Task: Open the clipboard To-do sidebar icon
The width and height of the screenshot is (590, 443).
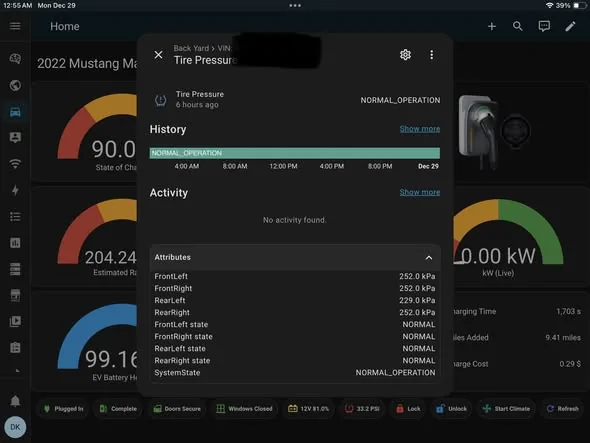Action: [x=15, y=347]
